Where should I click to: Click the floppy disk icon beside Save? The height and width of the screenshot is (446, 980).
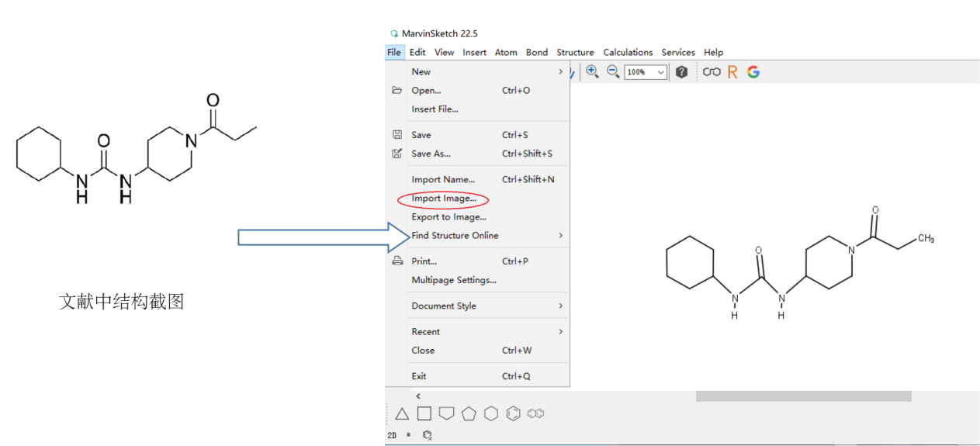pyautogui.click(x=397, y=134)
